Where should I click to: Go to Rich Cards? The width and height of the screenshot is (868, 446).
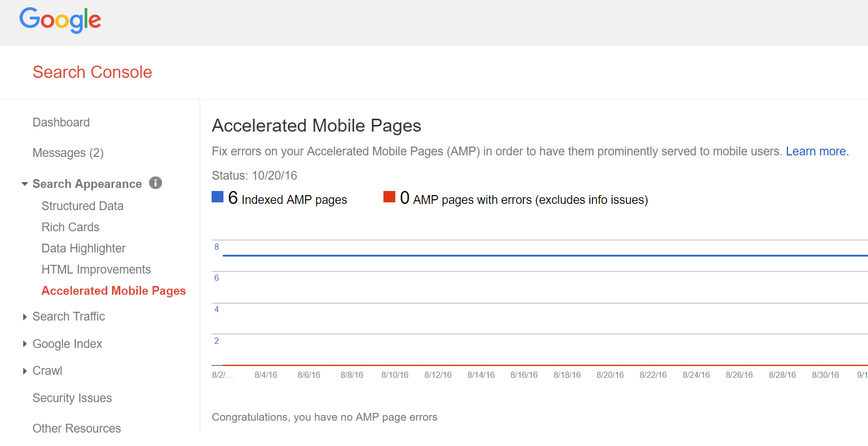(71, 227)
